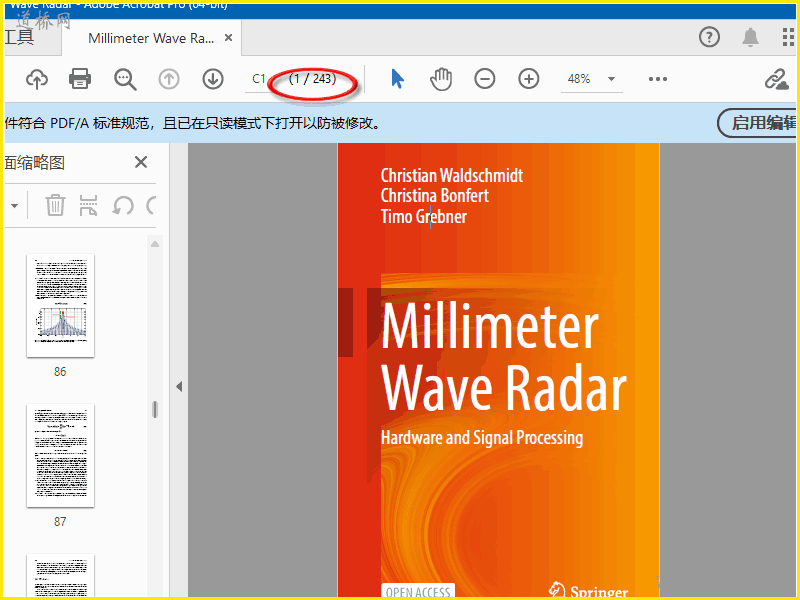The width and height of the screenshot is (800, 600).
Task: Delete the page using trash icon
Action: (56, 206)
